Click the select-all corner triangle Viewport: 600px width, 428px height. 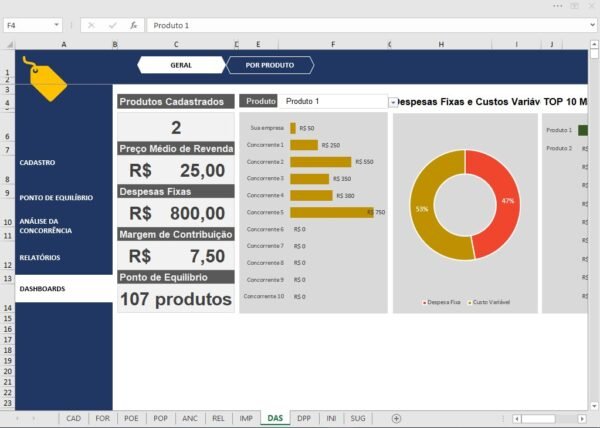point(10,45)
